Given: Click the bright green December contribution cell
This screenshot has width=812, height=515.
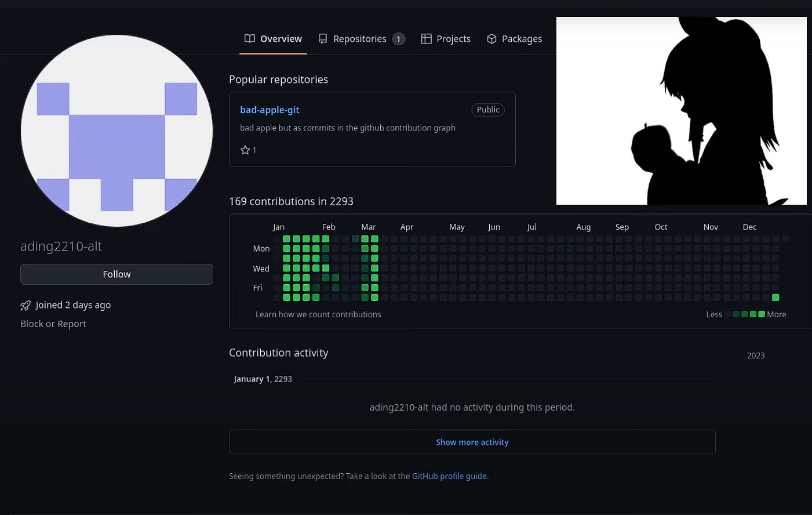Looking at the screenshot, I should tap(775, 298).
